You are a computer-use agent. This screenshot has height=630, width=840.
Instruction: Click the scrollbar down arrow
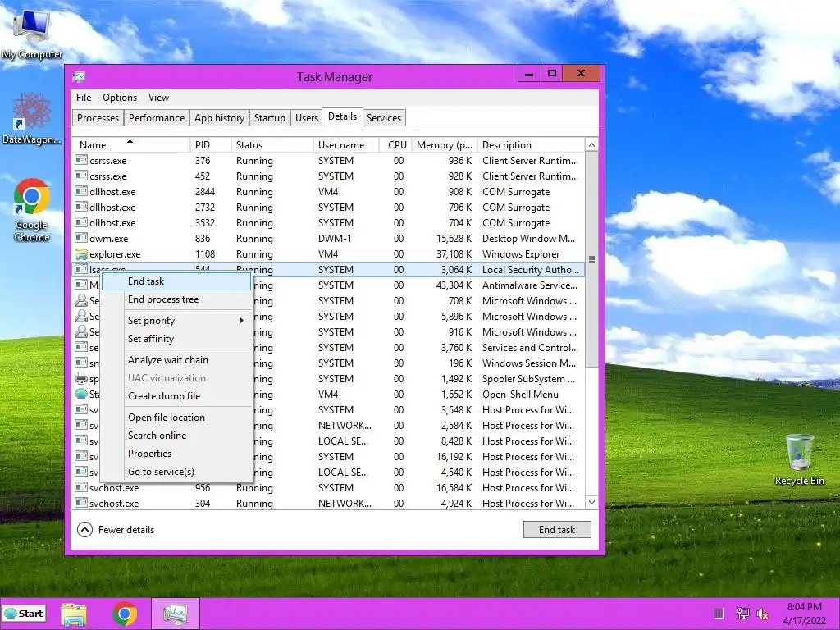591,502
